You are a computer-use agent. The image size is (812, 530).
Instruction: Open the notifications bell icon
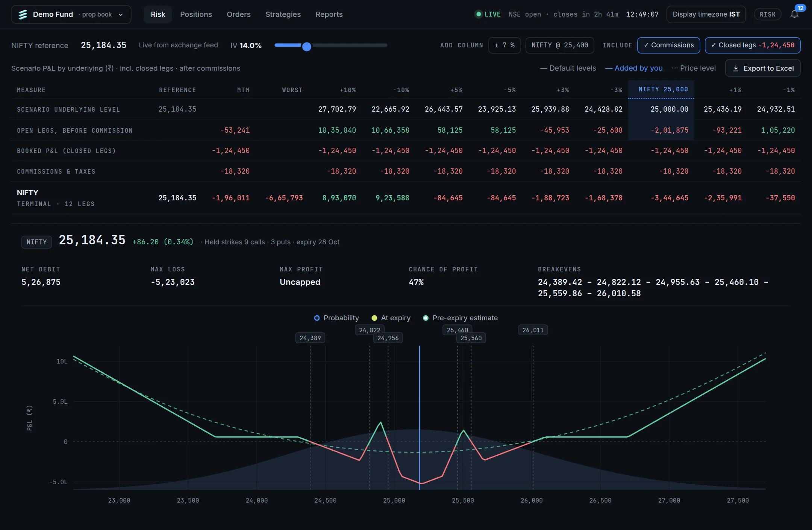(794, 14)
